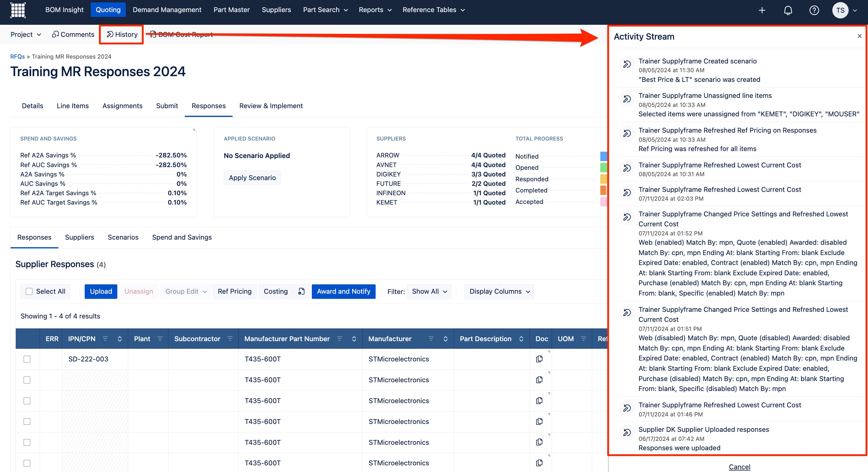
Task: Click the Ref Pricing button
Action: (234, 291)
